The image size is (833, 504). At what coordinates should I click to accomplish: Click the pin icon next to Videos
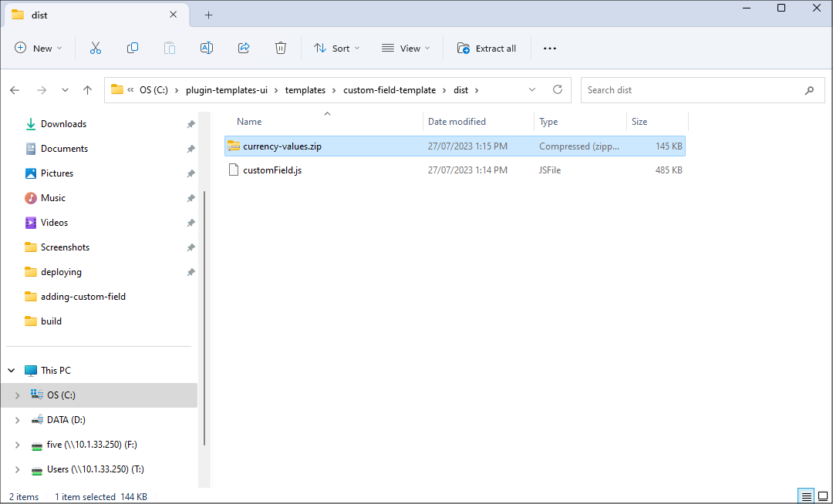pos(191,223)
